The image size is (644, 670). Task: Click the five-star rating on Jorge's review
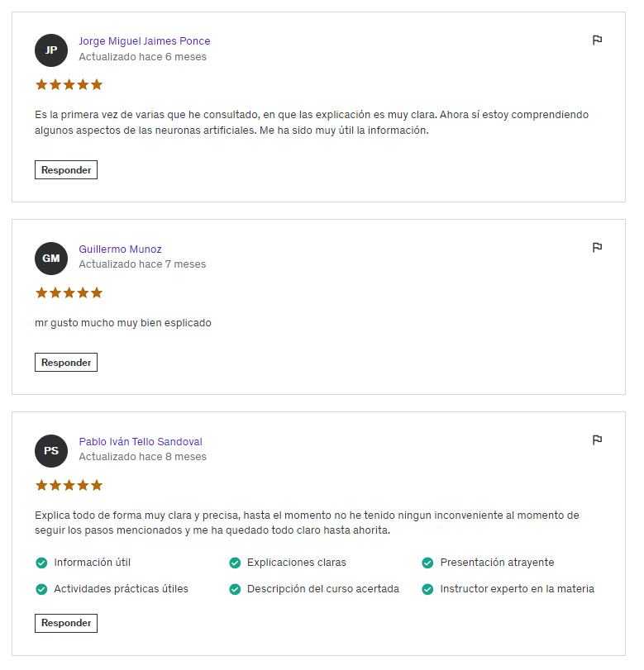tap(69, 84)
